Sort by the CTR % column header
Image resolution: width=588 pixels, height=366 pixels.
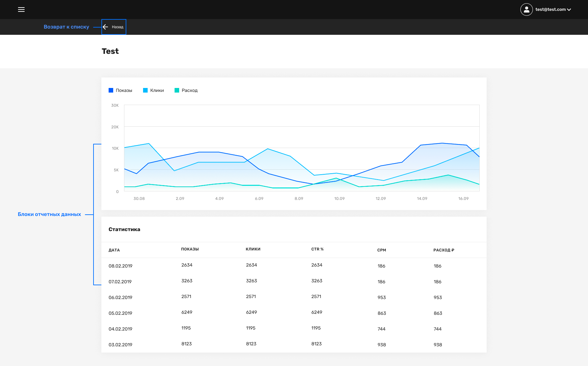[x=317, y=249]
